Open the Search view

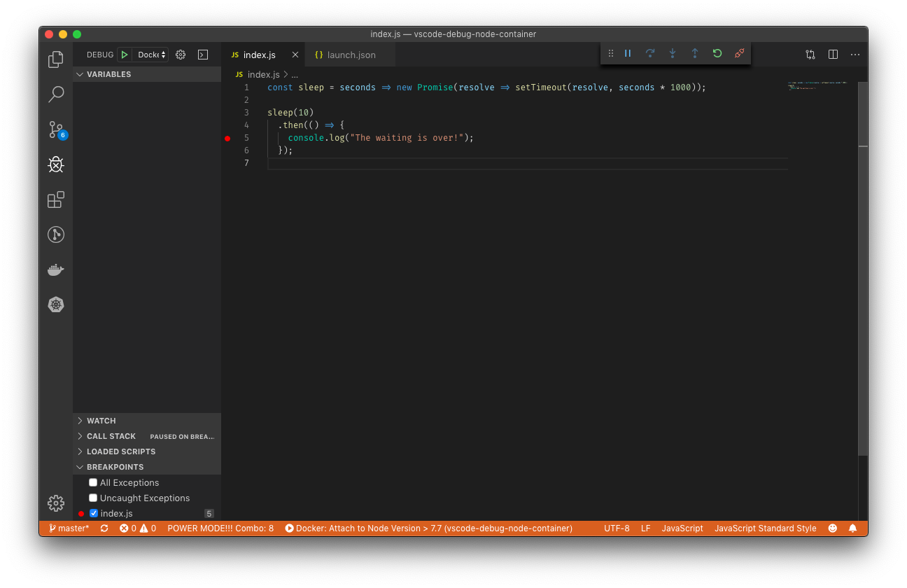pos(56,94)
